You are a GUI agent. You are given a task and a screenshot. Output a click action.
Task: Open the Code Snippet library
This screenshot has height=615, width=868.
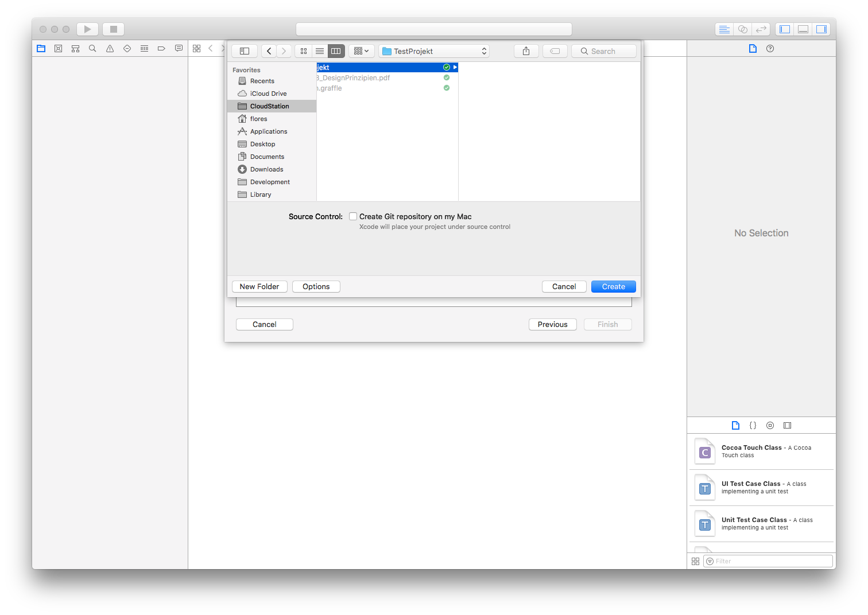pos(753,425)
